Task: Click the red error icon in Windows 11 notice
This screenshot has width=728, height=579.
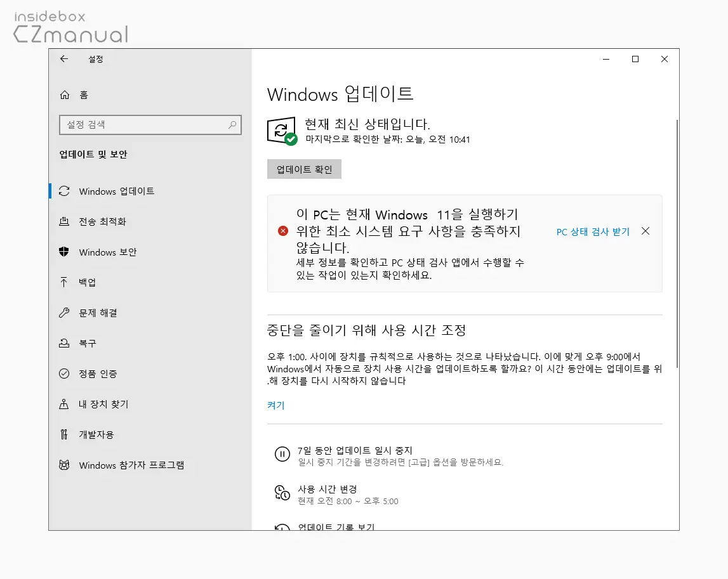Action: tap(282, 231)
